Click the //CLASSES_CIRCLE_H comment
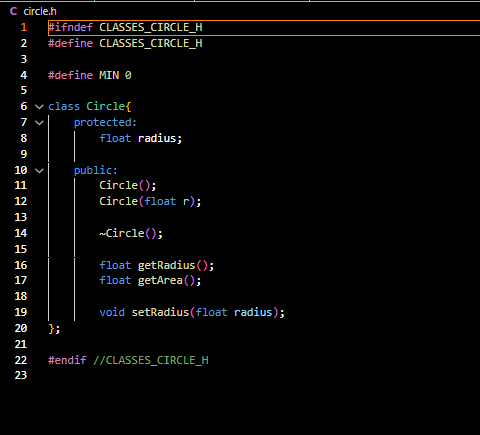 point(151,360)
